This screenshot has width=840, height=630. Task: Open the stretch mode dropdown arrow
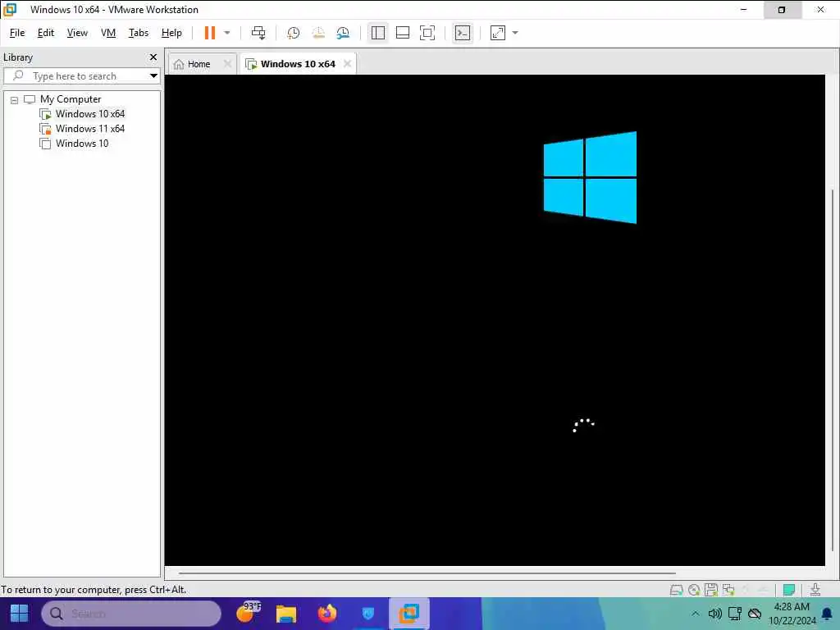[515, 33]
